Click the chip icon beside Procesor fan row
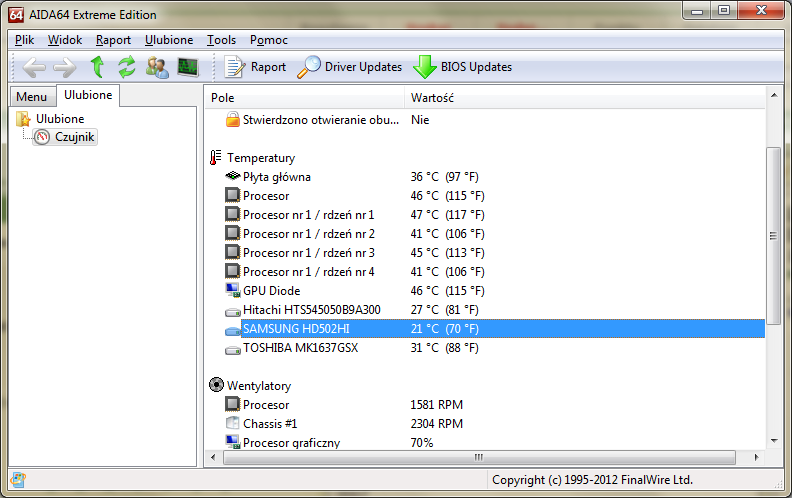The height and width of the screenshot is (498, 792). click(232, 404)
